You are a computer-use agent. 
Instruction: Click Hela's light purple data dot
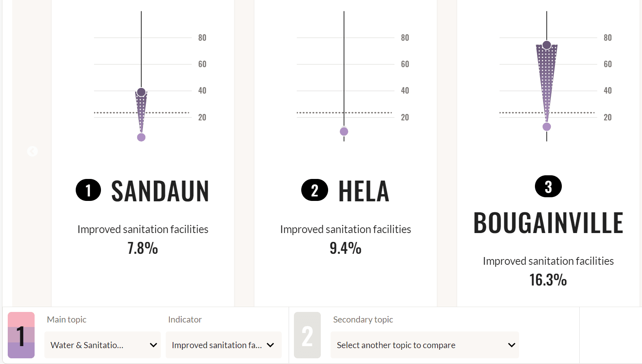point(344,131)
